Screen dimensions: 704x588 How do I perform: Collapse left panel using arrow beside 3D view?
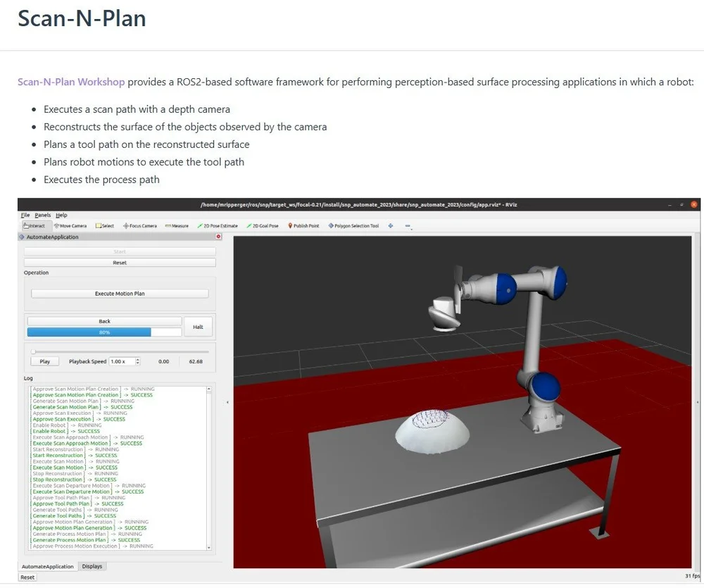pyautogui.click(x=227, y=402)
